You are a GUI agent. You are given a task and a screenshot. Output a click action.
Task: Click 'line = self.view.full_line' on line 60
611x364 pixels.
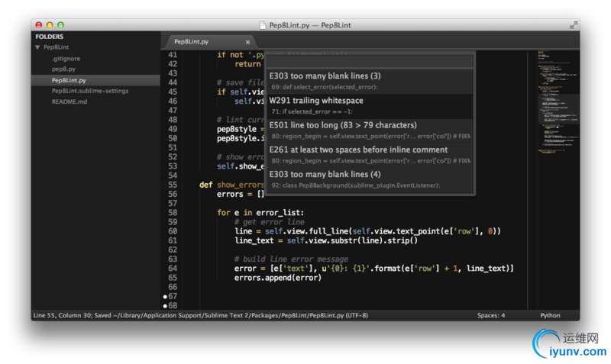coord(367,231)
